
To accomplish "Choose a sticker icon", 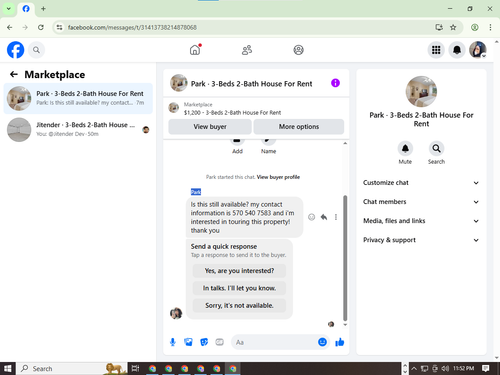I will click(204, 342).
